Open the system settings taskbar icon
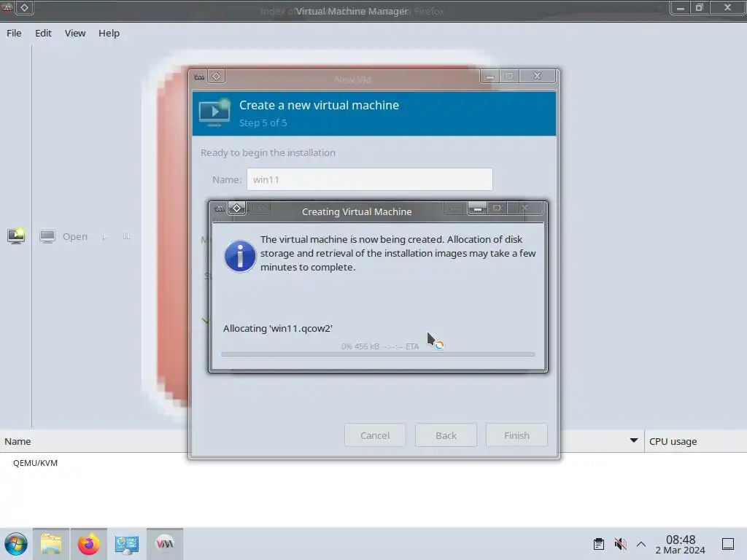 point(127,544)
